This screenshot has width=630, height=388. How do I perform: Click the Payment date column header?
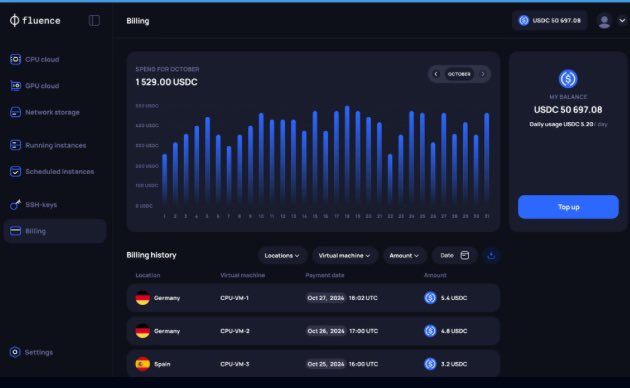325,275
